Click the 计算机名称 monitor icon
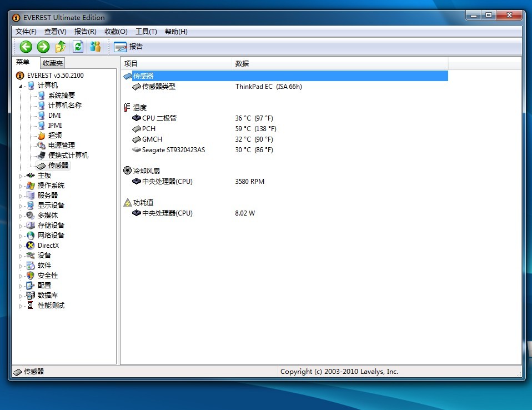 click(42, 105)
